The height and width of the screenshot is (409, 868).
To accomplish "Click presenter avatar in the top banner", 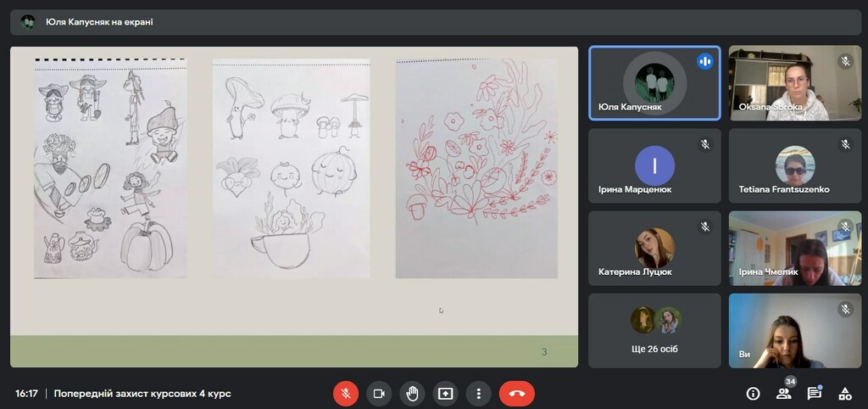I will click(28, 22).
